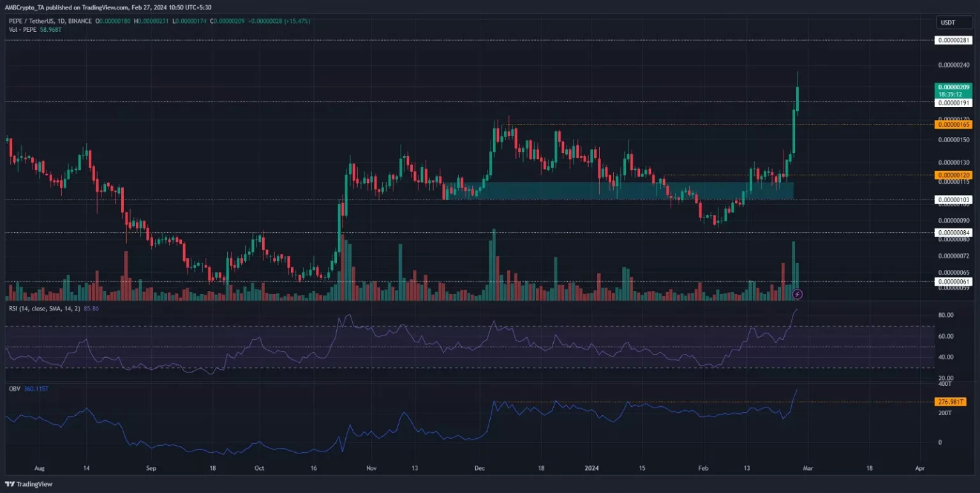The height and width of the screenshot is (493, 980).
Task: Click the 0.00000103 support level label
Action: pyautogui.click(x=953, y=200)
